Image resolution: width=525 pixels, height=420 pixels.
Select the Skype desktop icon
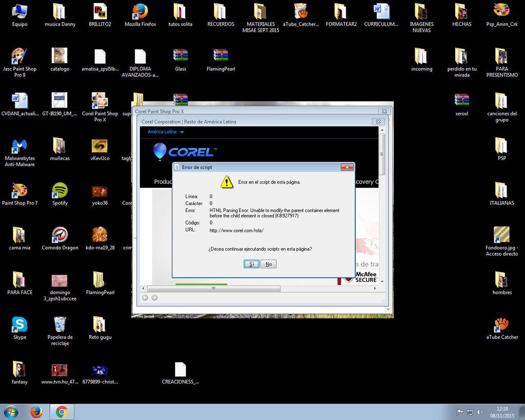pos(19,328)
